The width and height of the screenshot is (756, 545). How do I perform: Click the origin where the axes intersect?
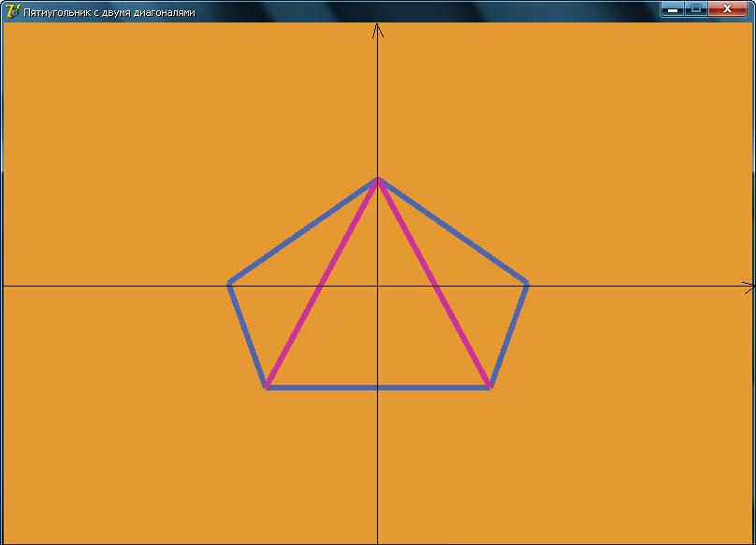pos(378,287)
